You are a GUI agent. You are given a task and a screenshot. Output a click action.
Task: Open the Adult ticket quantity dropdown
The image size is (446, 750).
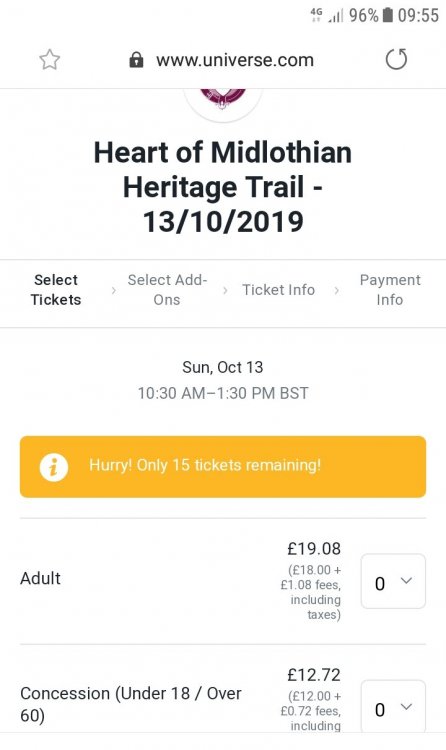coord(393,581)
